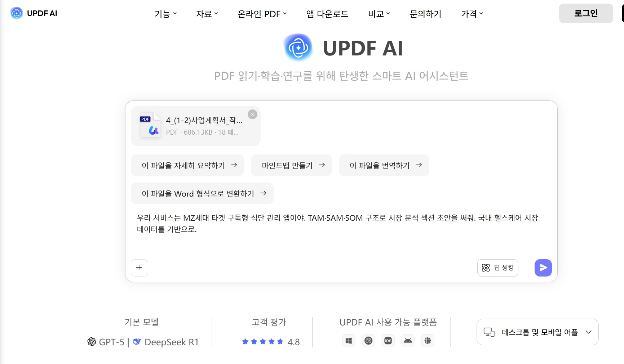This screenshot has height=364, width=624.
Task: Toggle 딥 씽킹 mode
Action: [x=497, y=268]
